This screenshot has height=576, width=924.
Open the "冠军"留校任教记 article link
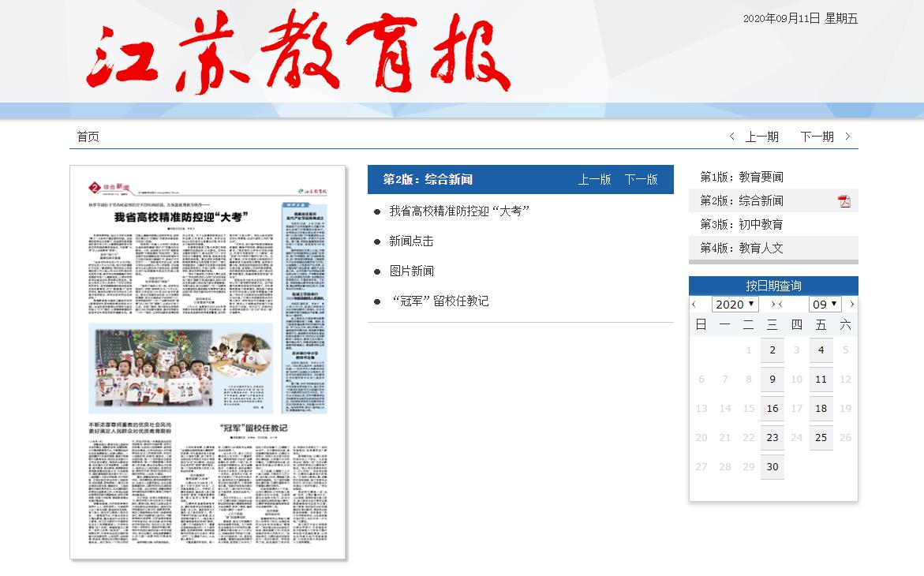(x=440, y=301)
